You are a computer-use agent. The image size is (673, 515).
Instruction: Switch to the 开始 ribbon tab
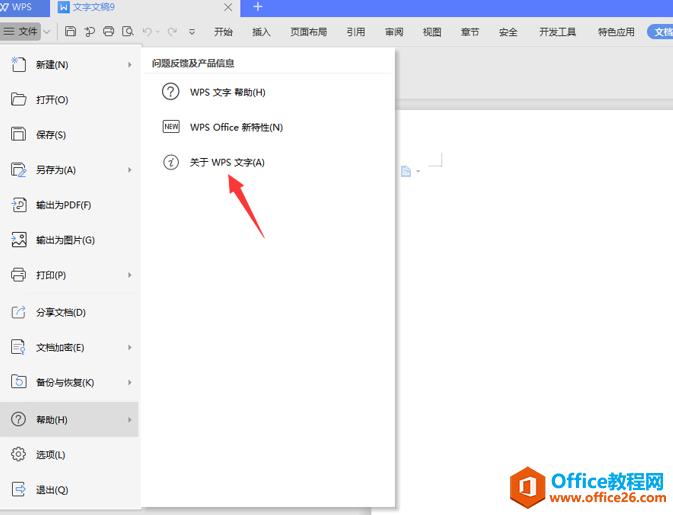223,32
